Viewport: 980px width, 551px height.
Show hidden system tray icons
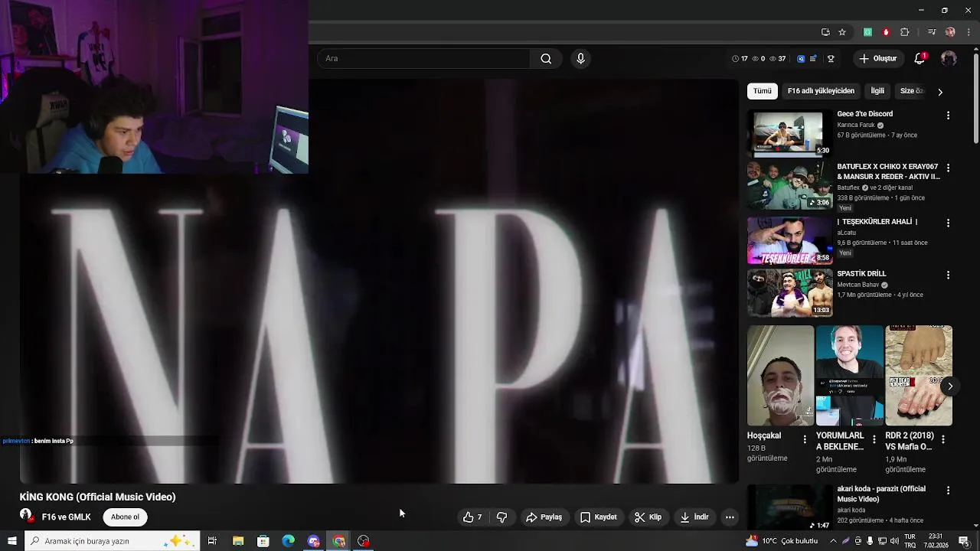click(x=833, y=541)
